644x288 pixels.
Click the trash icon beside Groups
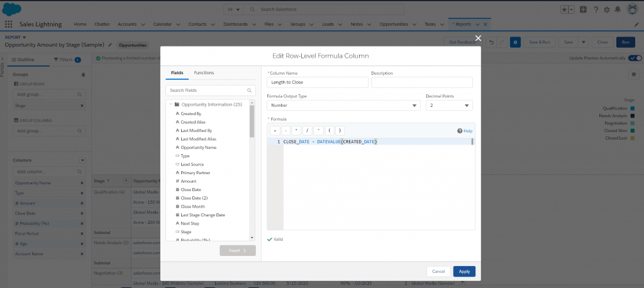pos(84,75)
